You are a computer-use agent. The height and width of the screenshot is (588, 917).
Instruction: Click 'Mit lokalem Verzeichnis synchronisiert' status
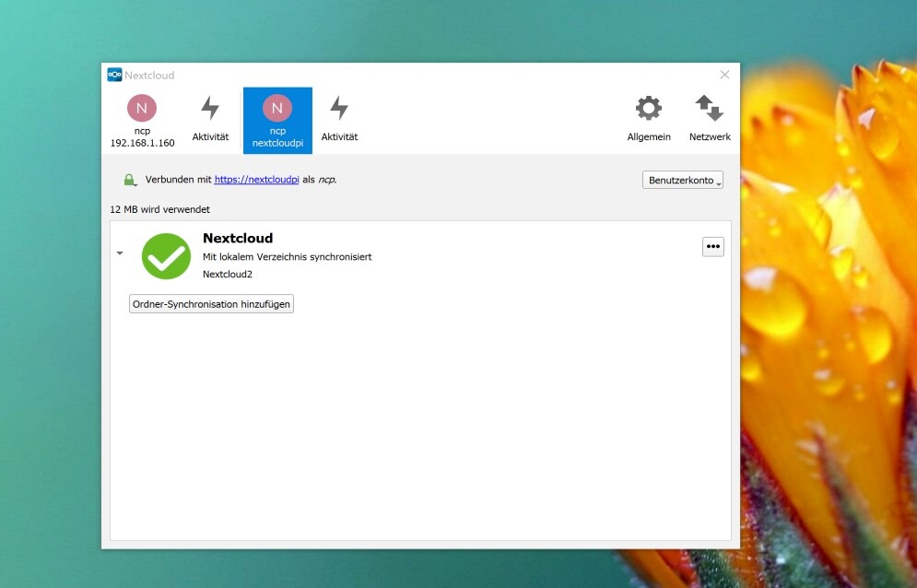288,256
